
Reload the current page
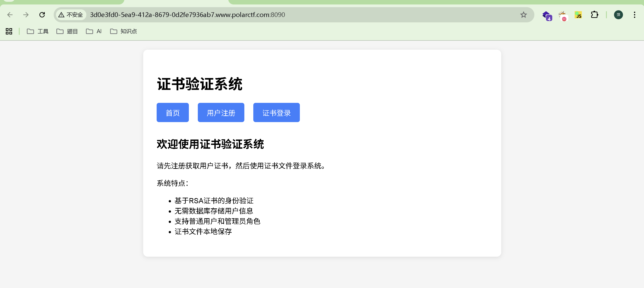click(42, 15)
